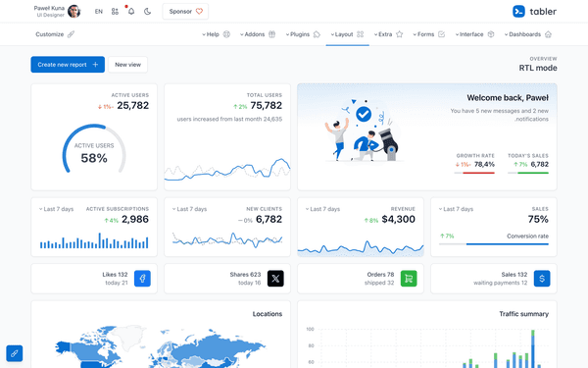588x368 pixels.
Task: Click the Active Users 58% gauge
Action: tap(94, 149)
